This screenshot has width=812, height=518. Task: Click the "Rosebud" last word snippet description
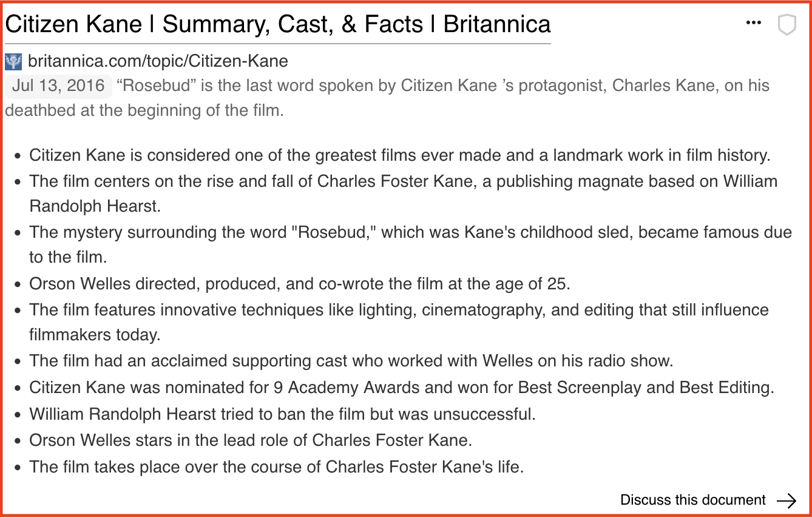(x=443, y=86)
